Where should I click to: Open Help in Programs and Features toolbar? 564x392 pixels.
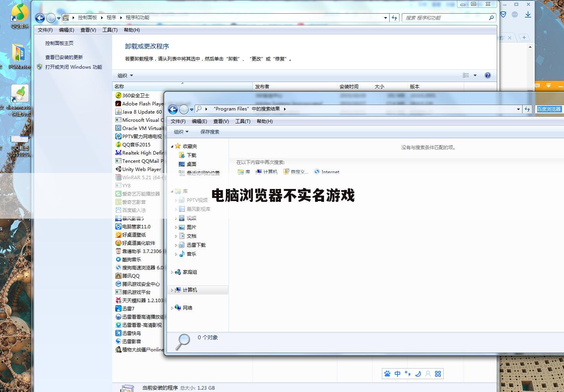pos(488,75)
